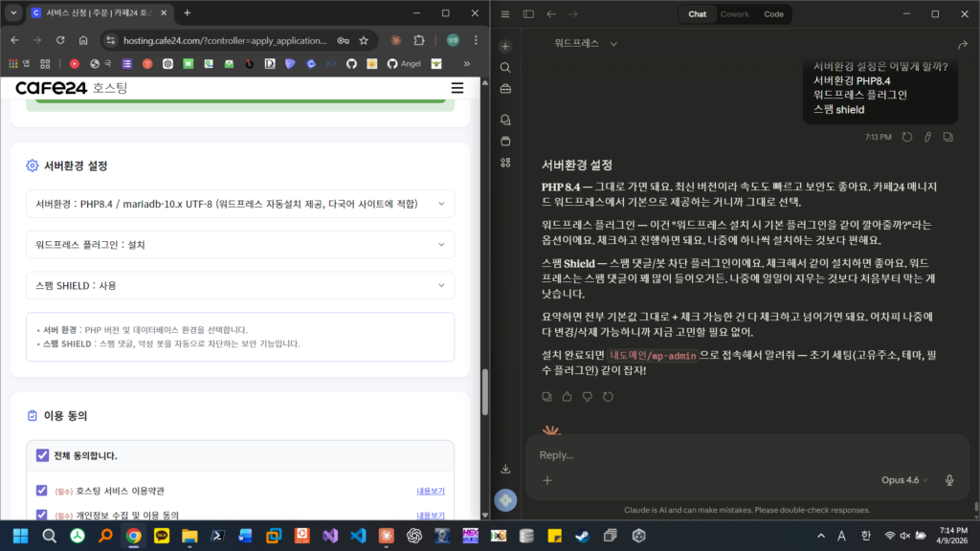Open 워드프레스 conversation title dropdown
The width and height of the screenshot is (980, 551).
(586, 43)
